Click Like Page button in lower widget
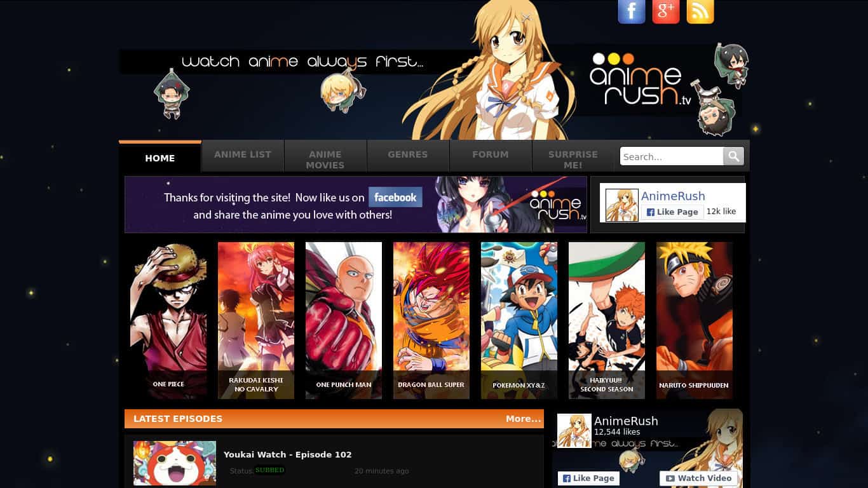Viewport: 868px width, 488px height. point(588,478)
